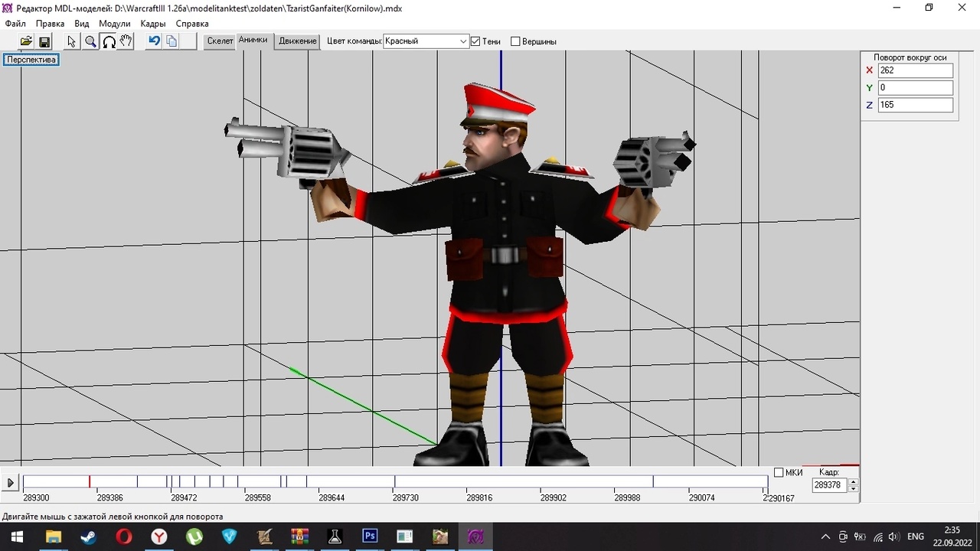The image size is (980, 551).
Task: Click the copy pages toolbar icon
Action: coord(171,41)
